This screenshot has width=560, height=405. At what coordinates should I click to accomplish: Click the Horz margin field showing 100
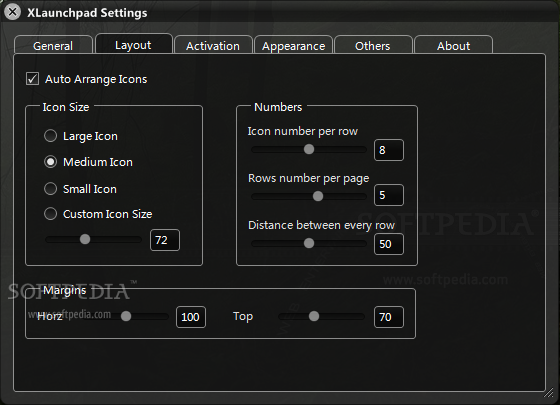click(191, 317)
